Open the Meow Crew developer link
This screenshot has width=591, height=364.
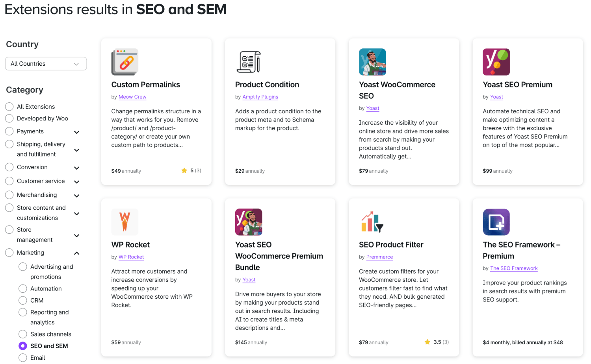132,97
